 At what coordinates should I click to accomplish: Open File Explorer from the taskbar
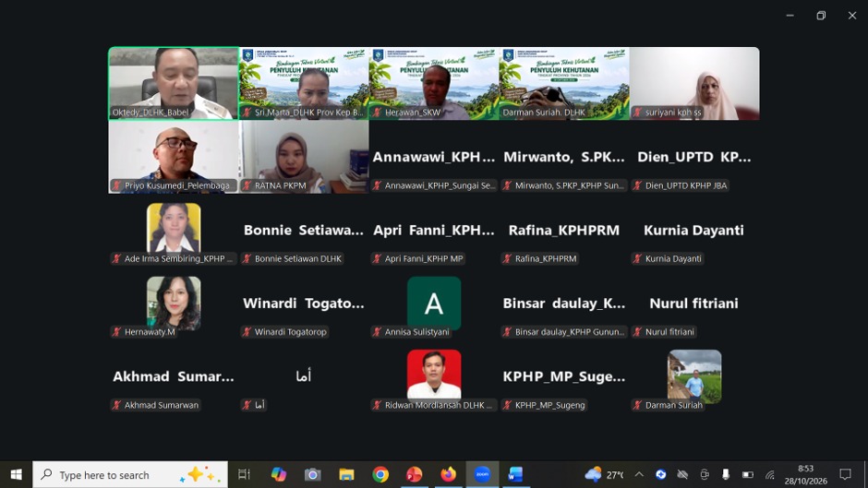coord(346,474)
